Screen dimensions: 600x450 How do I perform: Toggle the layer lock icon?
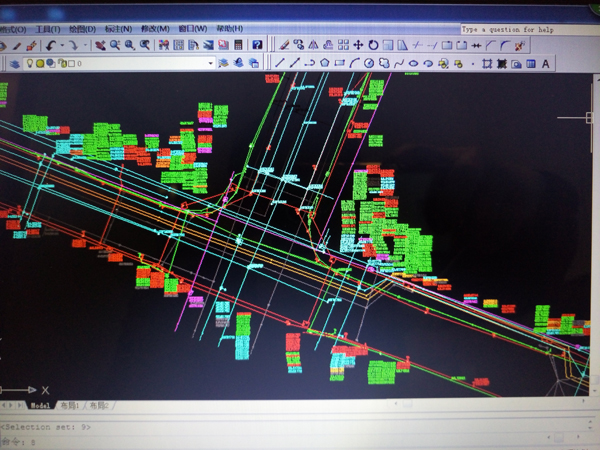[62, 64]
